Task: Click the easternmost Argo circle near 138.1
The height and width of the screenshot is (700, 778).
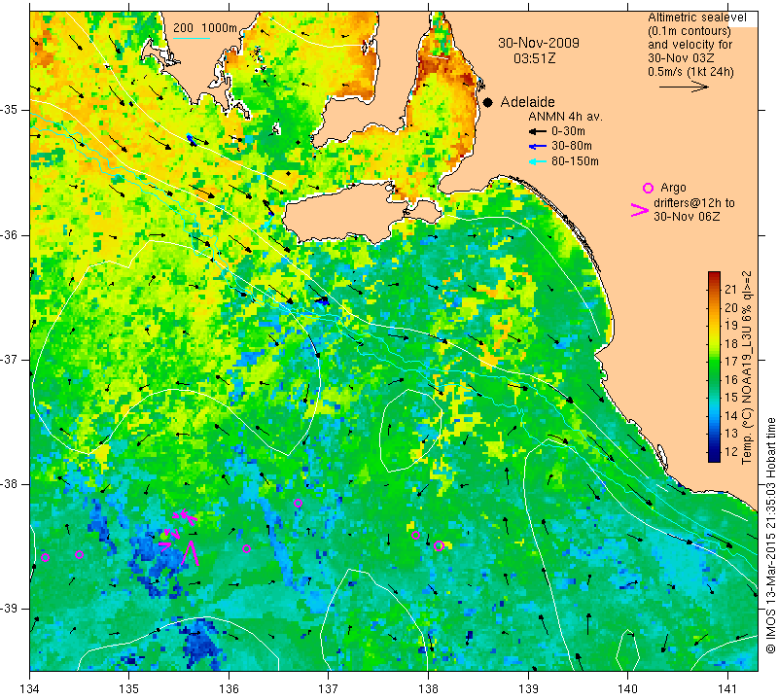Action: tap(439, 545)
